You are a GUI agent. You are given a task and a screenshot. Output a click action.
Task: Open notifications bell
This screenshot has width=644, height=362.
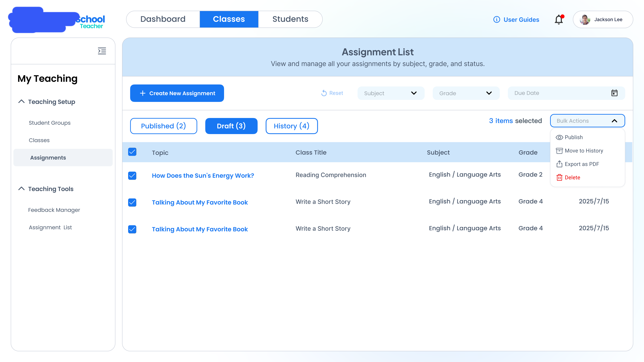click(559, 19)
